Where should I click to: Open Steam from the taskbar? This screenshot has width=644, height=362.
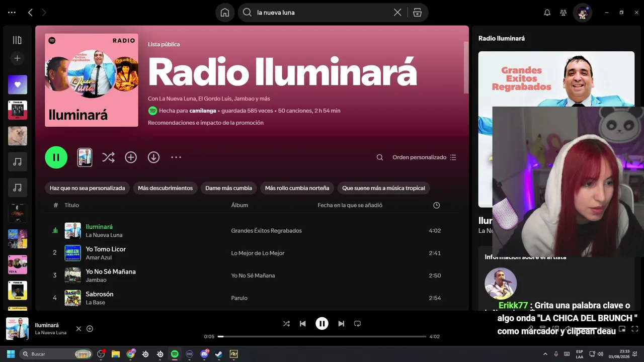219,354
